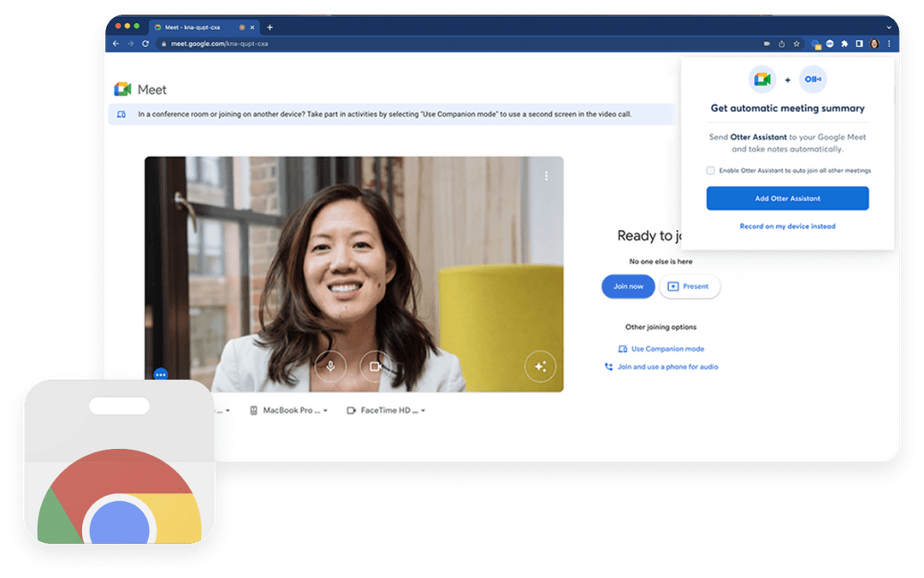Viewport: 924px width, 578px height.
Task: Open the Chrome extensions puzzle icon
Action: tap(845, 43)
